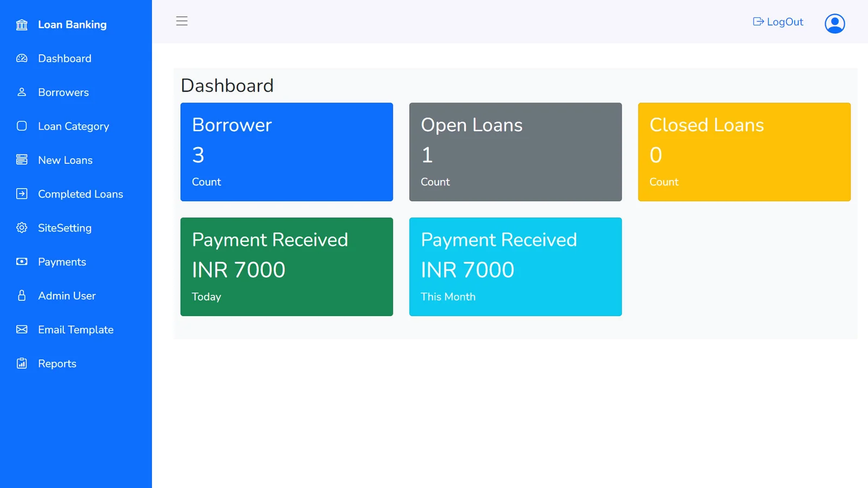
Task: Click the blue Borrower count card
Action: point(286,152)
